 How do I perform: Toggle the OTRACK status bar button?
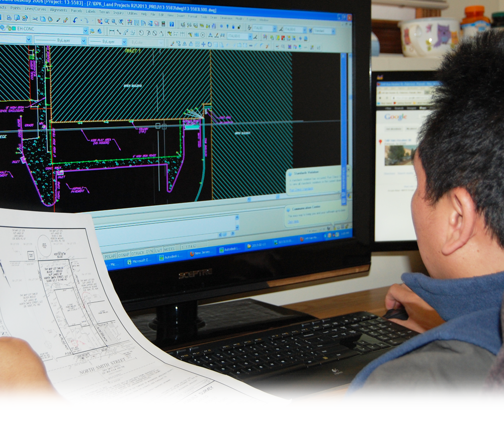(x=138, y=253)
